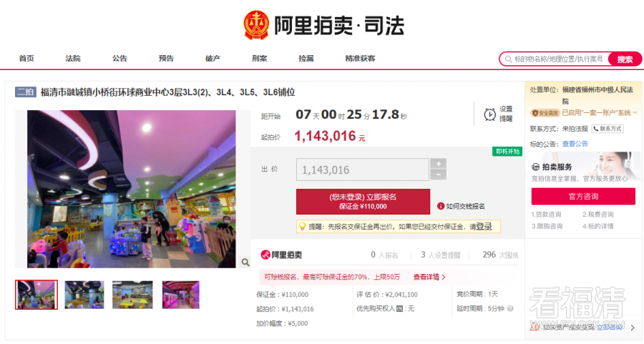The image size is (644, 344).
Task: Open the arrow beside 立即咨询 banner
Action: click(x=633, y=328)
